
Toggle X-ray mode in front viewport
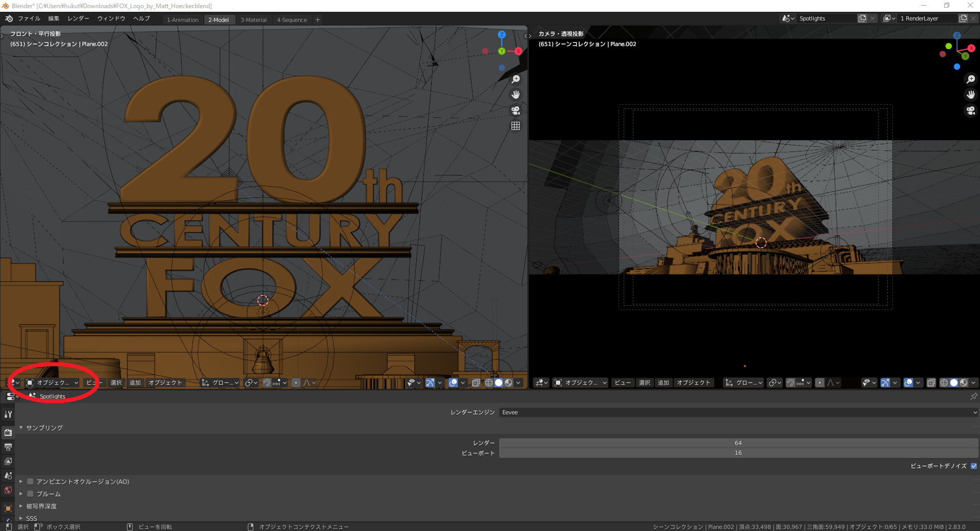coord(476,383)
